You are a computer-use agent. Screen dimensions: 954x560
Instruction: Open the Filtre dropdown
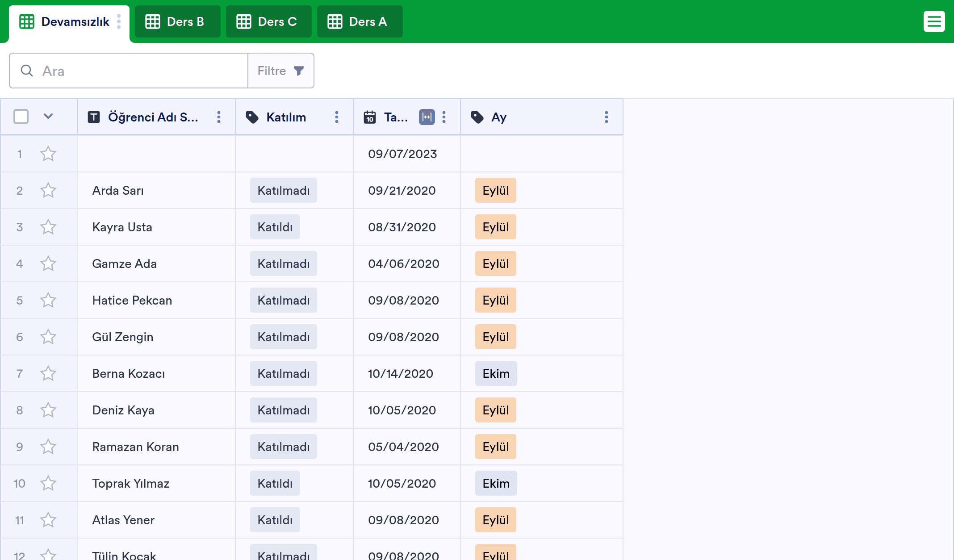click(281, 71)
